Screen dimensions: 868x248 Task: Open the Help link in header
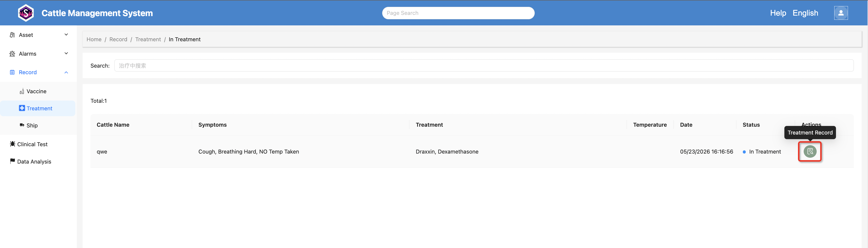click(778, 13)
